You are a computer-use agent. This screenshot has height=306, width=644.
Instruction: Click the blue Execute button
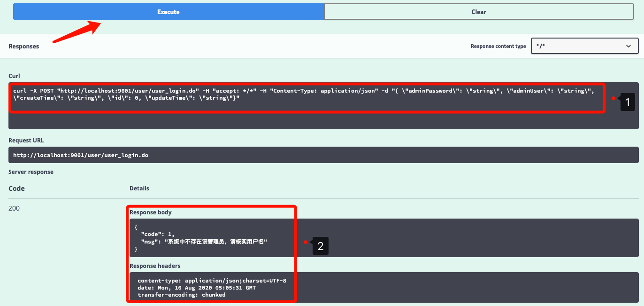(169, 12)
